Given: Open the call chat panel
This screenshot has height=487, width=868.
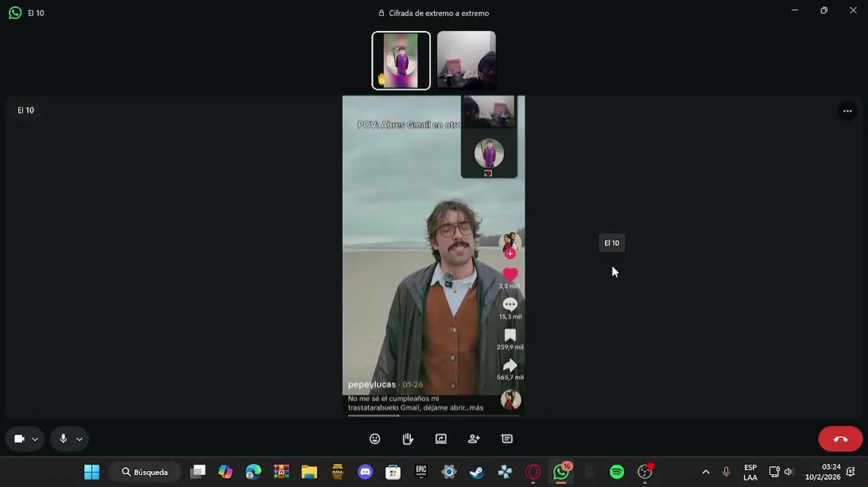Looking at the screenshot, I should click(x=507, y=439).
